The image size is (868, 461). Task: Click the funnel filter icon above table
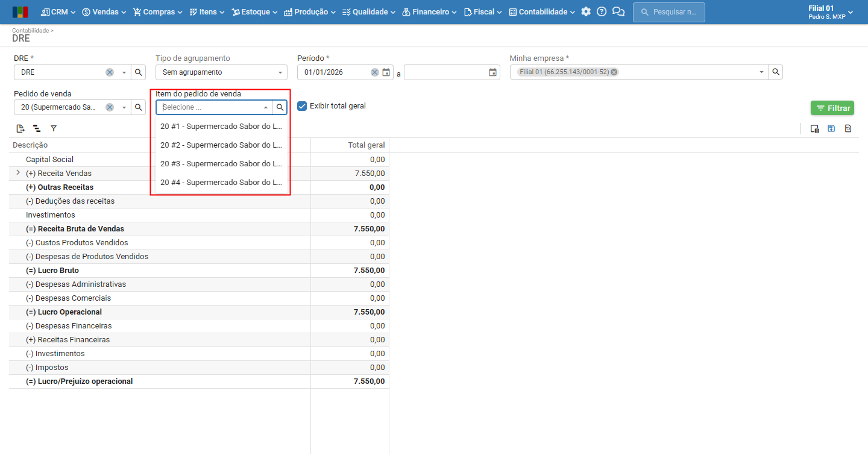[x=54, y=128]
